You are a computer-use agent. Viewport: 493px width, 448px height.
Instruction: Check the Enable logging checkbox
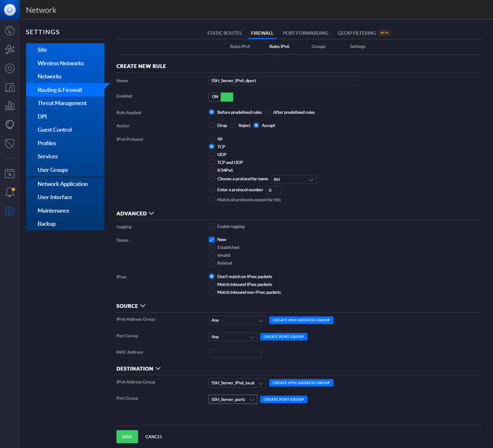[x=212, y=226]
